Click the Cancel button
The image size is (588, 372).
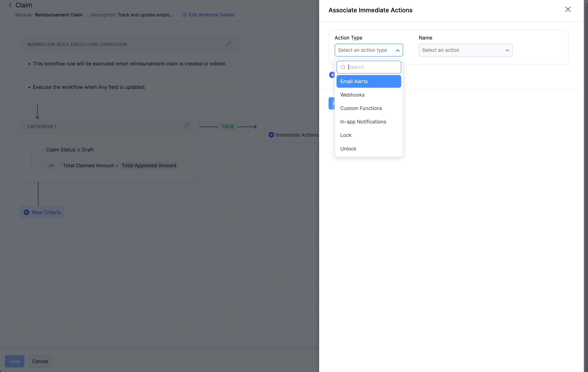tap(40, 361)
